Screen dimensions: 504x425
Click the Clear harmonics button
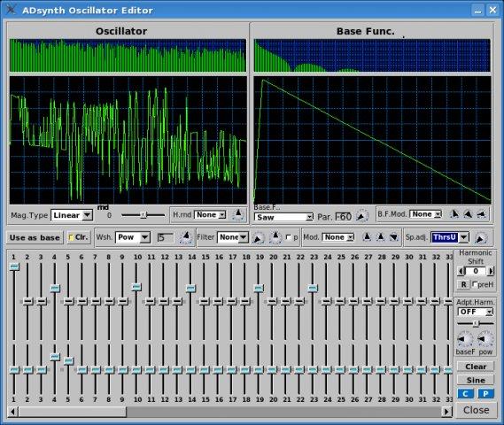pos(476,367)
